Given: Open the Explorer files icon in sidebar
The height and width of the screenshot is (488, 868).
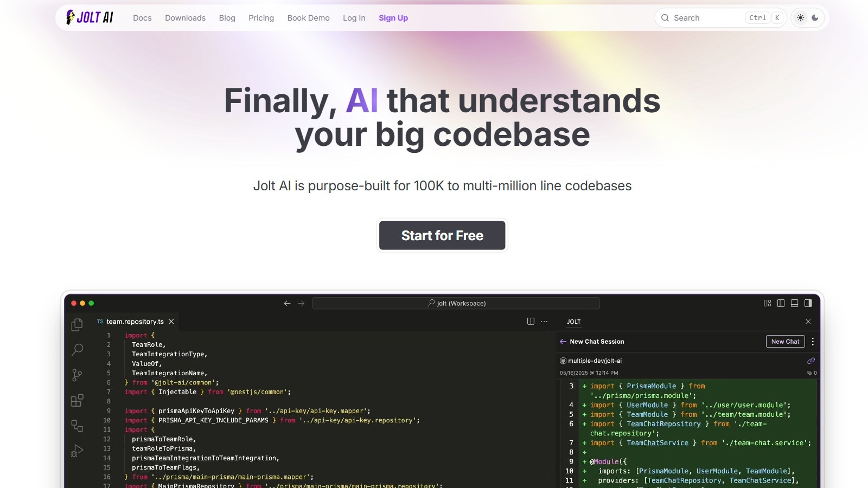Looking at the screenshot, I should coord(77,324).
